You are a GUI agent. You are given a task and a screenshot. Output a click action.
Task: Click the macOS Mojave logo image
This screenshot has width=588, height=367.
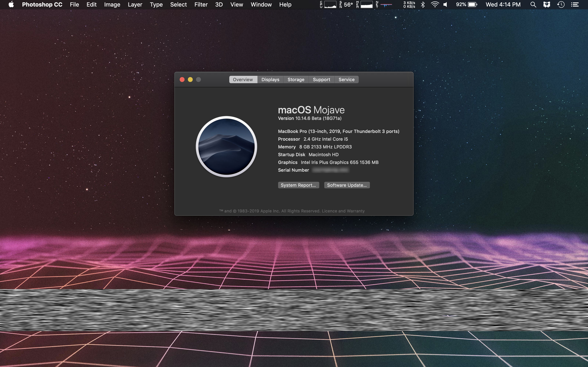click(226, 147)
